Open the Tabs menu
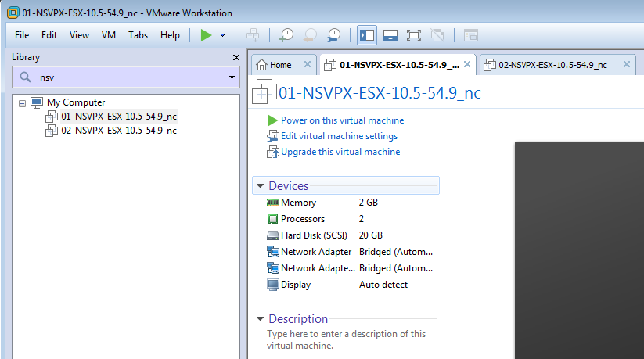 pyautogui.click(x=138, y=35)
